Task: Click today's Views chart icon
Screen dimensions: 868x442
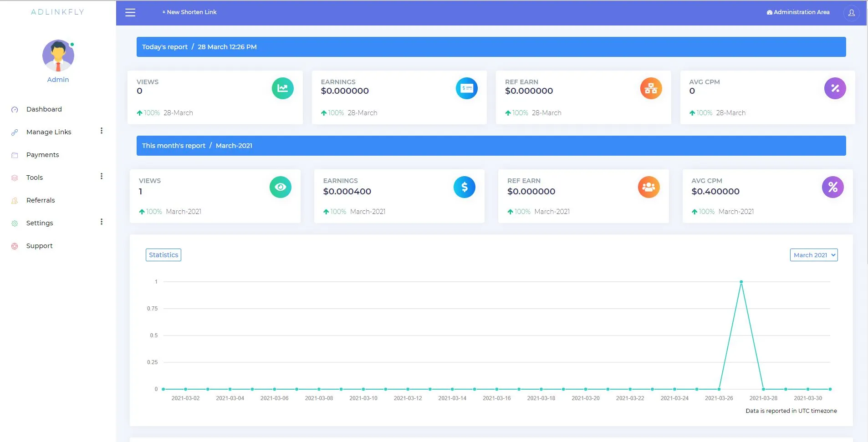Action: [x=282, y=88]
